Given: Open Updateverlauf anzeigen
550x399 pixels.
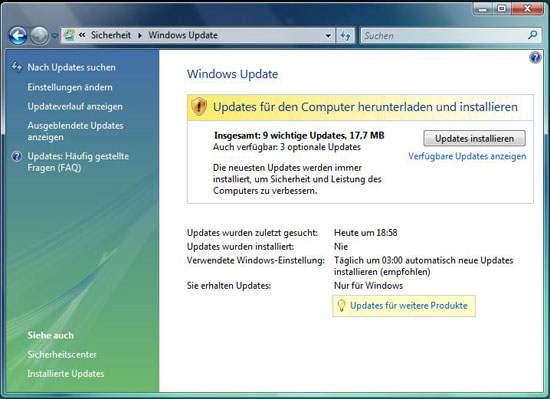Looking at the screenshot, I should (75, 106).
